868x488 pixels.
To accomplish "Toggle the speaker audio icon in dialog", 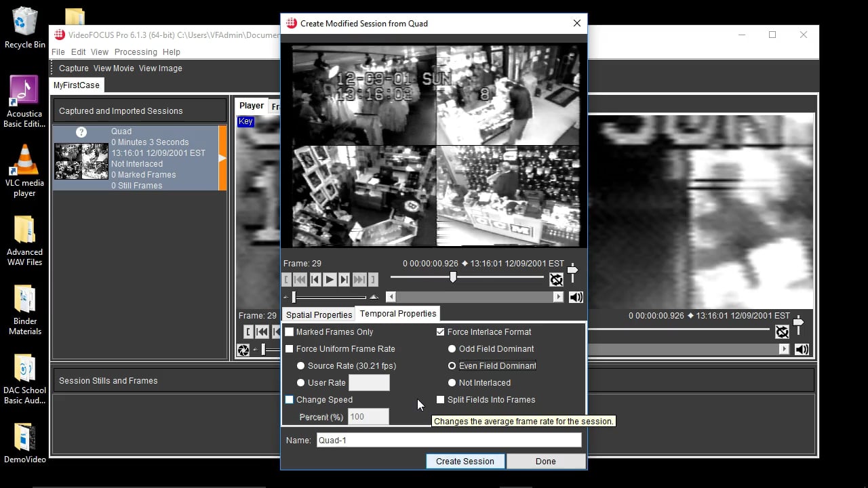I will tap(576, 297).
